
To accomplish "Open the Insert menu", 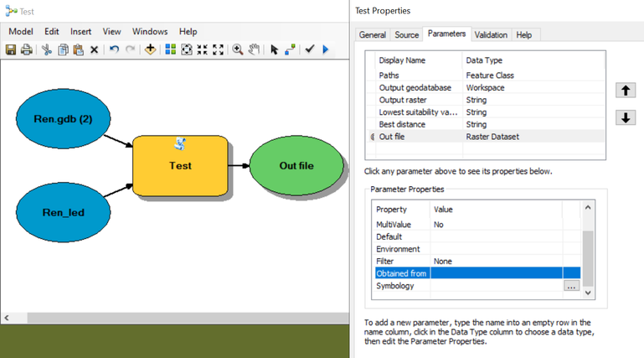I will pos(80,32).
